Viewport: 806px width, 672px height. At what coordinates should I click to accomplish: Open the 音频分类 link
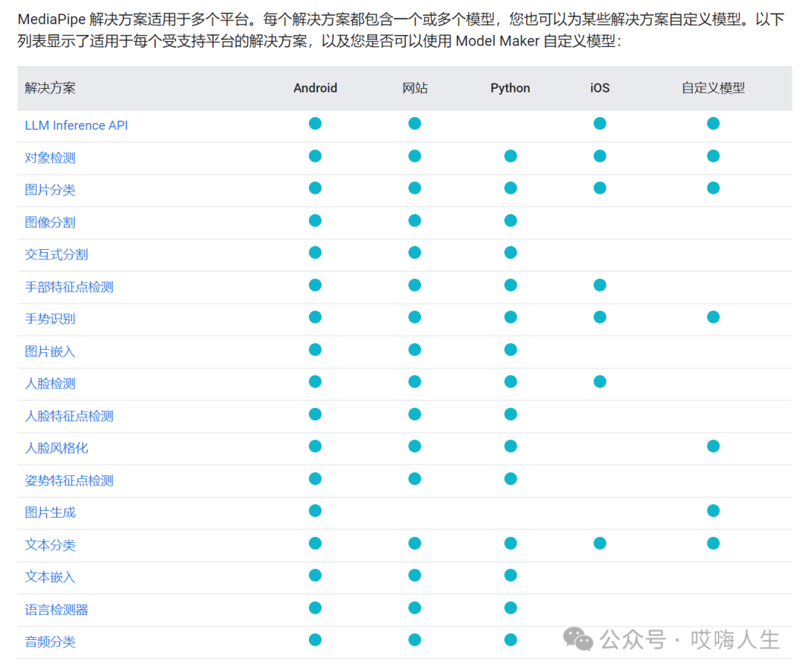(x=50, y=641)
